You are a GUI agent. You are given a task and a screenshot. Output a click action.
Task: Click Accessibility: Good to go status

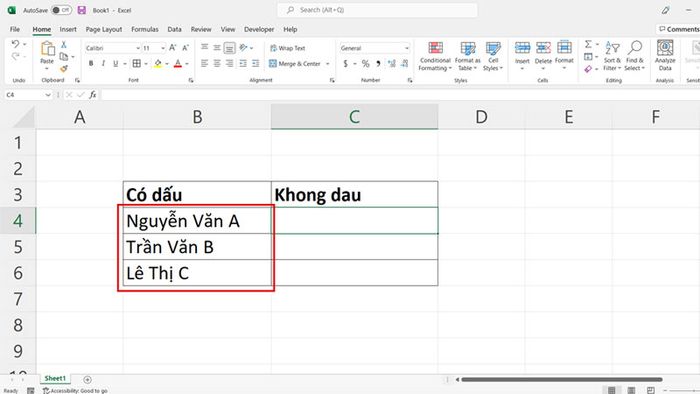[x=75, y=390]
